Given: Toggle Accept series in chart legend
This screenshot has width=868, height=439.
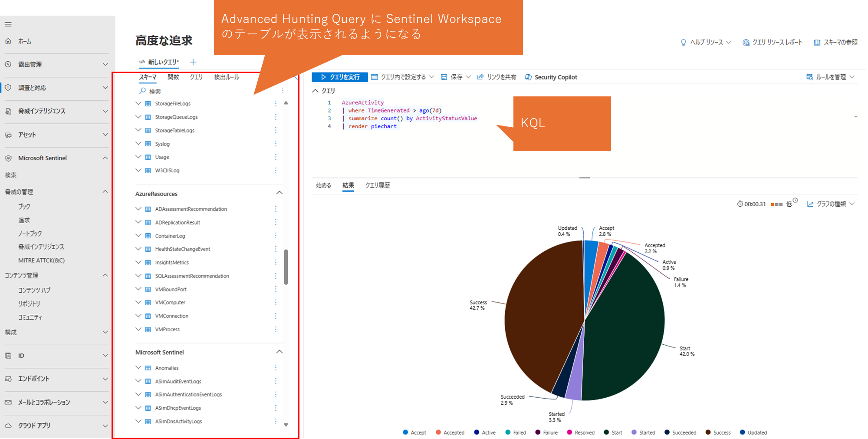Looking at the screenshot, I should [x=414, y=432].
